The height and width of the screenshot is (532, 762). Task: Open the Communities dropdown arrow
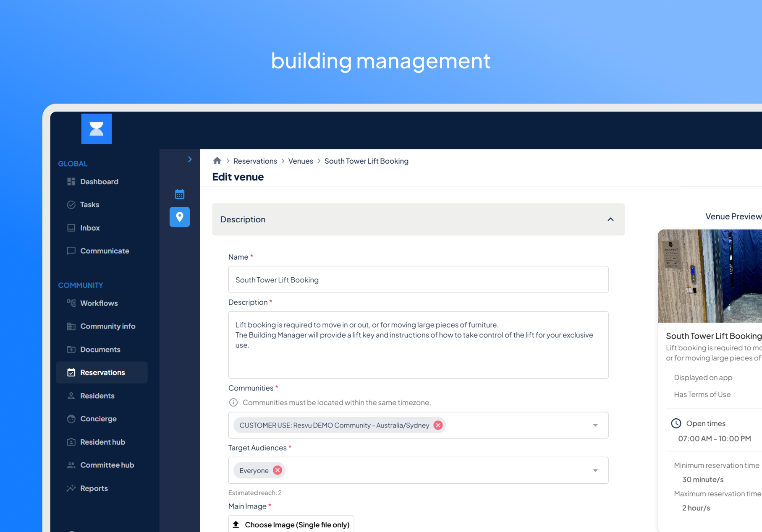pyautogui.click(x=595, y=425)
